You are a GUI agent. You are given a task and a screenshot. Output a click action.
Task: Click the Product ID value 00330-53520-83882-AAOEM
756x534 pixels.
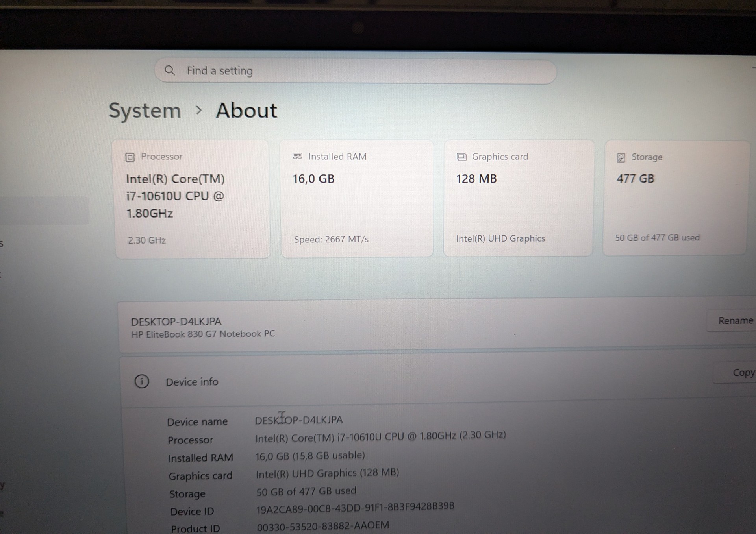pyautogui.click(x=323, y=526)
